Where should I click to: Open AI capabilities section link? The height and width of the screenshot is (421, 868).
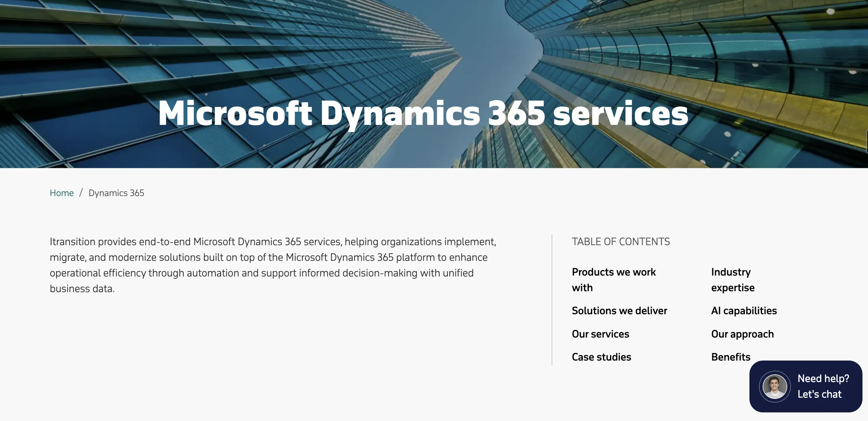(744, 311)
